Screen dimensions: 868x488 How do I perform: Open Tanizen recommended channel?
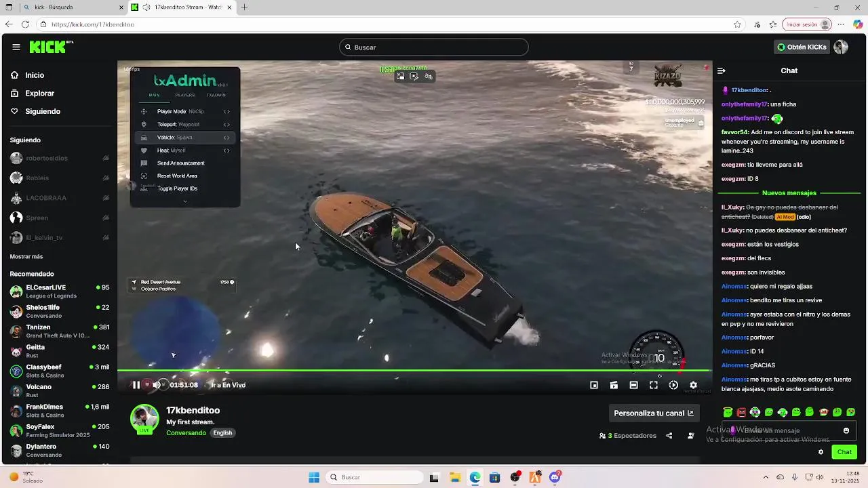click(x=60, y=331)
